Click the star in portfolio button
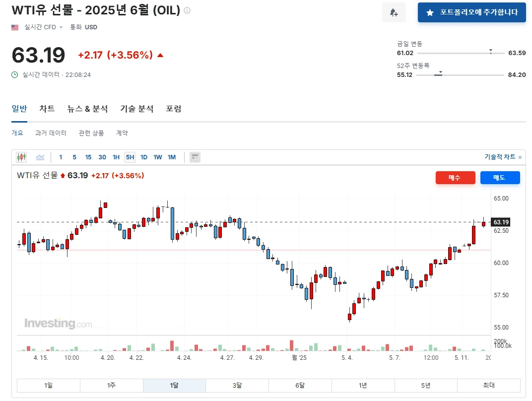The width and height of the screenshot is (532, 401). [430, 13]
